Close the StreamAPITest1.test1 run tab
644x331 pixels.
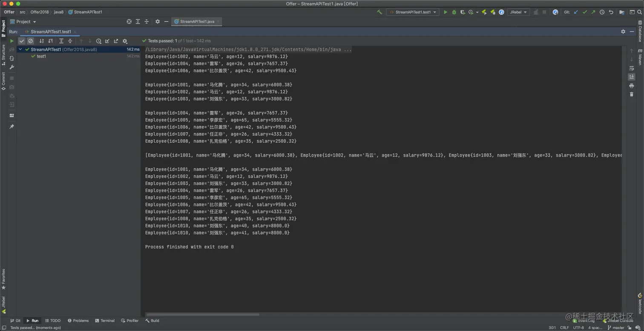coord(75,32)
